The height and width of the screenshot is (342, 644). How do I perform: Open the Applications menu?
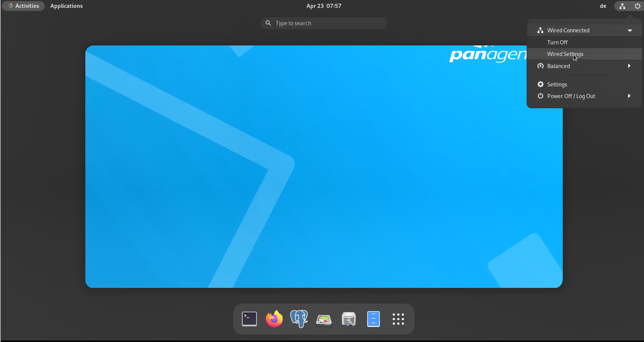(x=67, y=6)
